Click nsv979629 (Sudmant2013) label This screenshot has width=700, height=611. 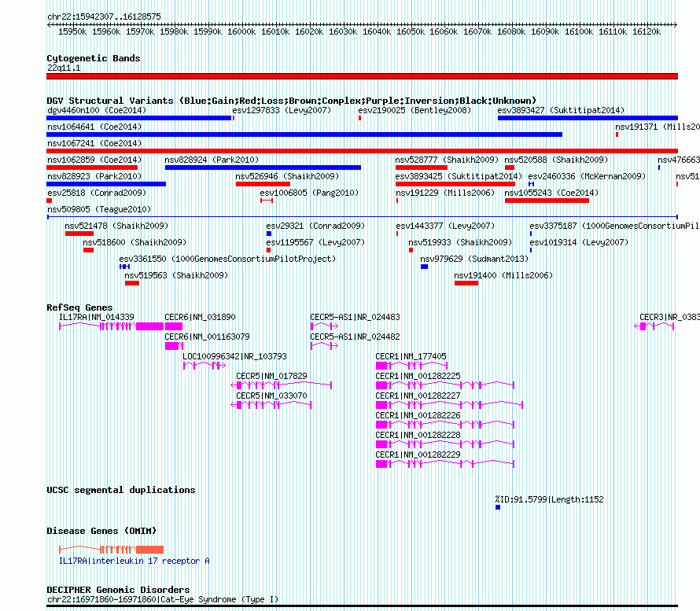[474, 259]
